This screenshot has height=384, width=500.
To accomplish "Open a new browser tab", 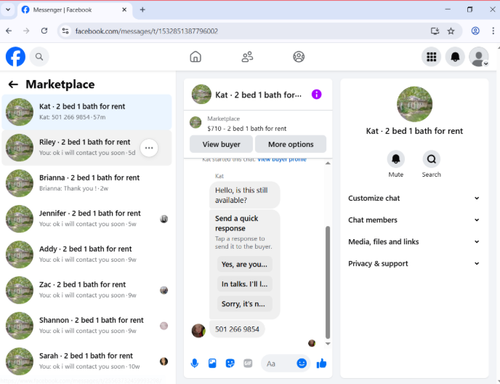I will (142, 10).
